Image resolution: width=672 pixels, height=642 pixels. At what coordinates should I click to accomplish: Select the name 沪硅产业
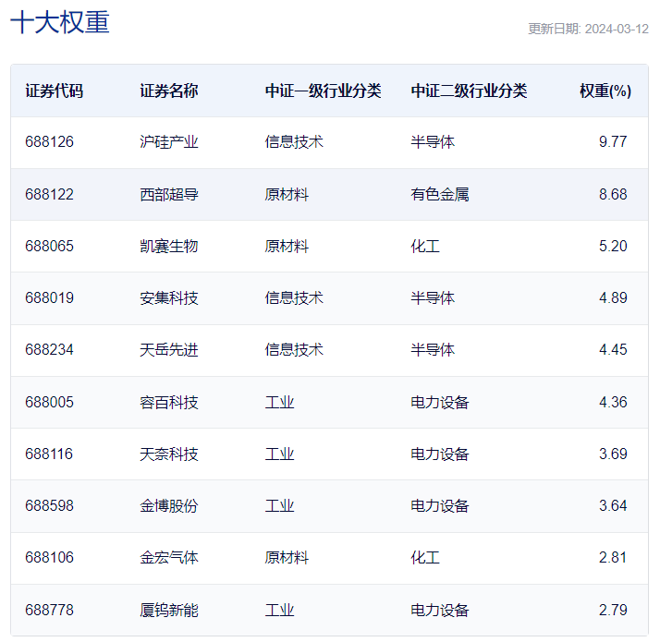point(169,141)
